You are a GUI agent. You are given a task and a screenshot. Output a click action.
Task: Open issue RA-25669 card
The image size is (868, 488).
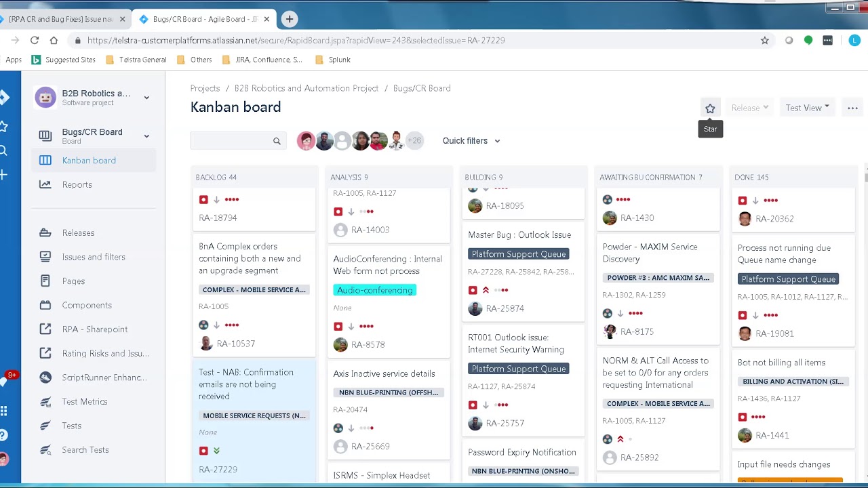coord(370,446)
